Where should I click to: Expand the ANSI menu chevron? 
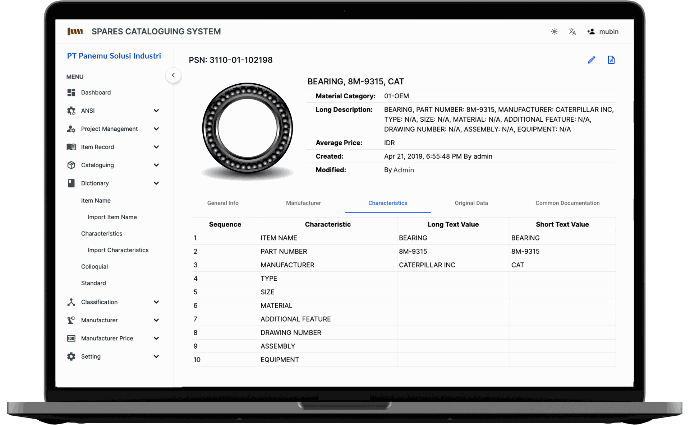pyautogui.click(x=156, y=111)
